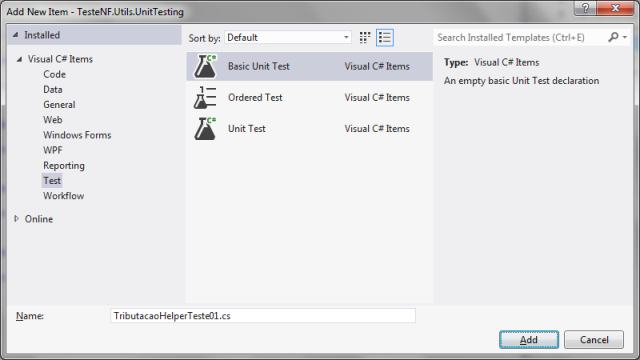Image resolution: width=640 pixels, height=360 pixels.
Task: Click the Search Installed Templates box
Action: (520, 38)
